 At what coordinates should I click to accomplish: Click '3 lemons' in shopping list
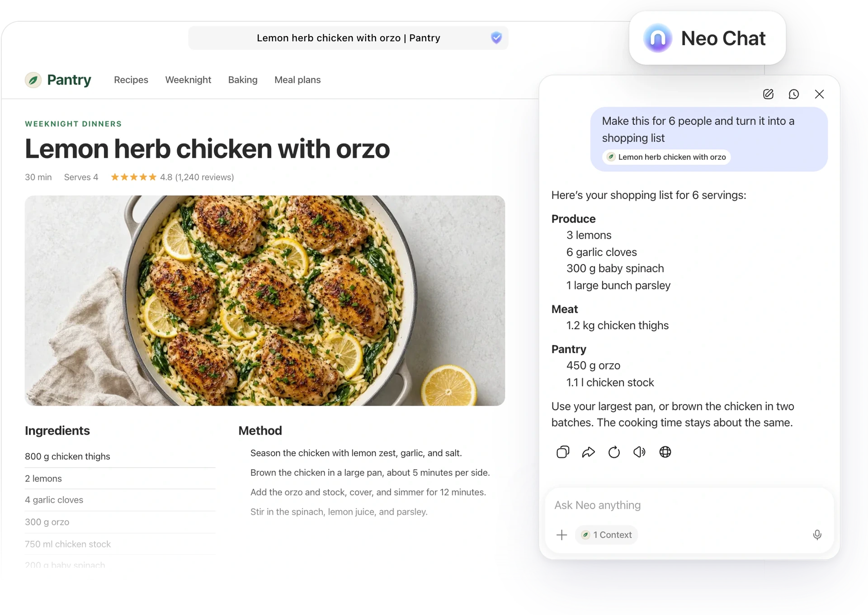pyautogui.click(x=589, y=235)
